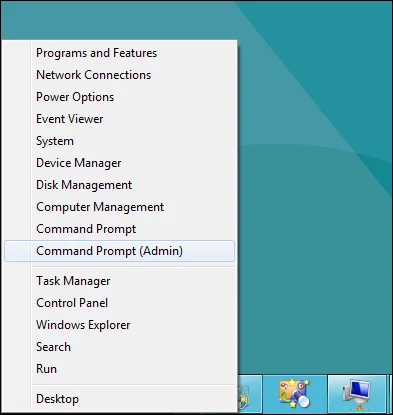
Task: Open Programs and Features
Action: coord(96,53)
